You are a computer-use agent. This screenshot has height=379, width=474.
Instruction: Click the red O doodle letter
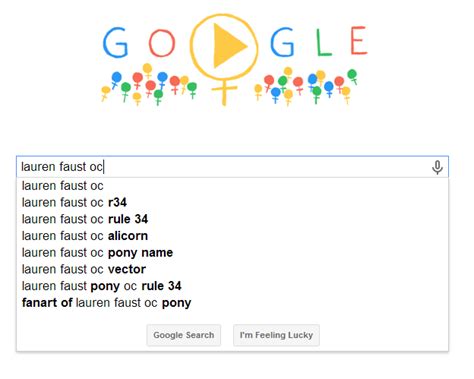click(162, 43)
